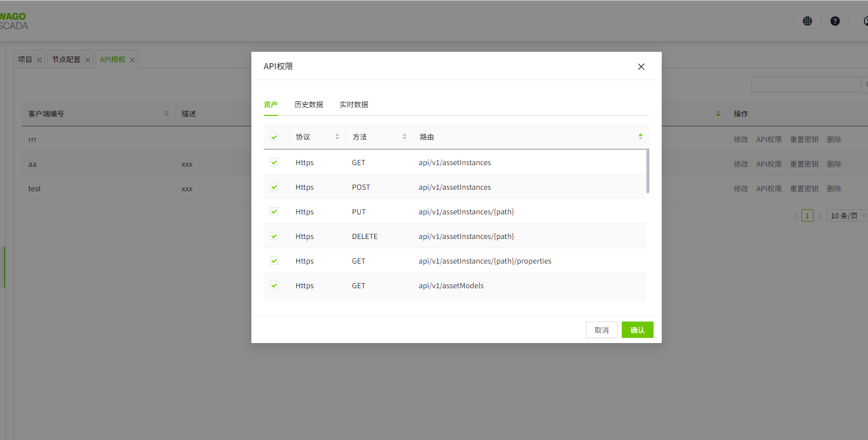868x440 pixels.
Task: Sort table by 路由 column arrows
Action: tap(640, 136)
